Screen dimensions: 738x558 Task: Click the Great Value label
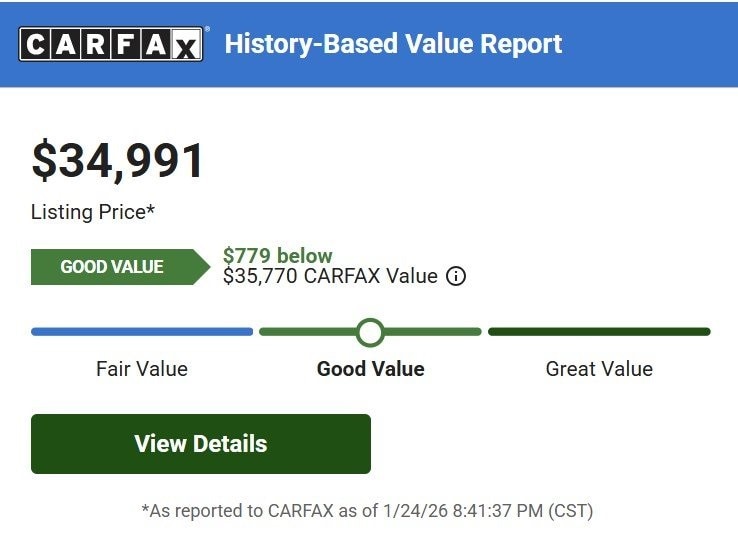(599, 369)
